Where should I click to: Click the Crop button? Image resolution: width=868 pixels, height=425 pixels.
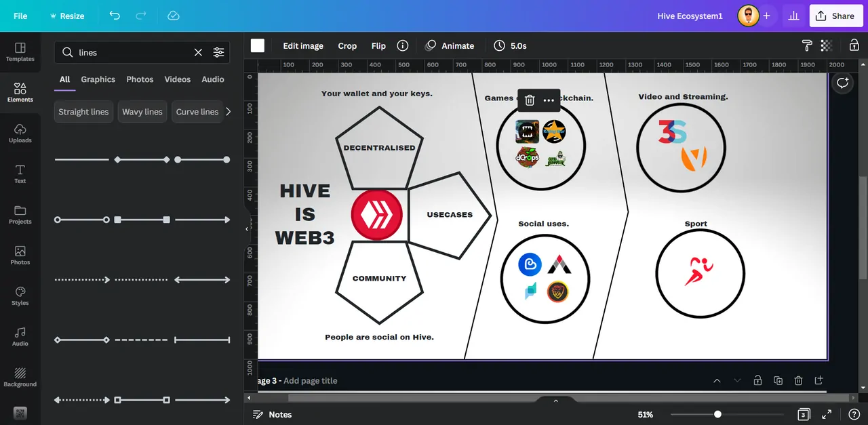(x=347, y=45)
